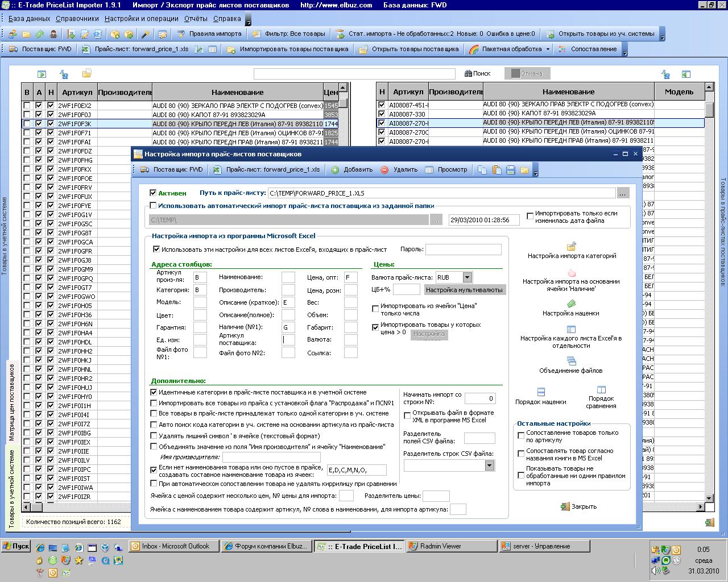
Task: Open Настройка импорта категорий
Action: 572,251
